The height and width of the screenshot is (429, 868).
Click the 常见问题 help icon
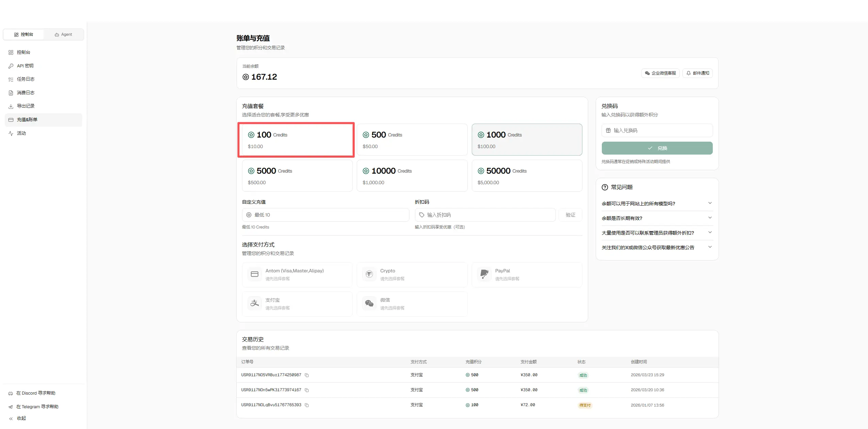(x=605, y=187)
